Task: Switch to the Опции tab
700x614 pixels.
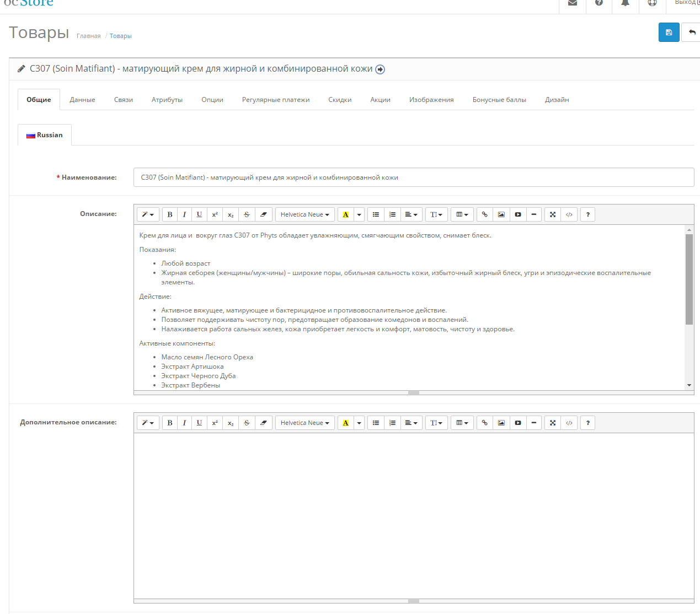Action: pyautogui.click(x=212, y=100)
